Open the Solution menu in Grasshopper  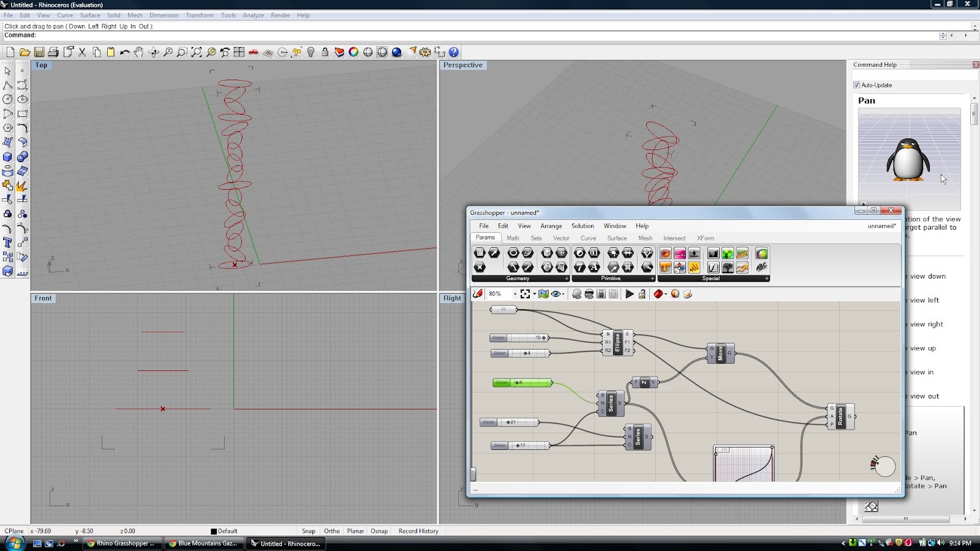coord(582,226)
